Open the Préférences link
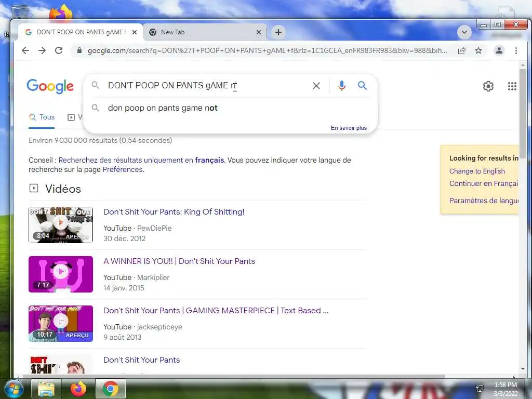 pos(123,169)
